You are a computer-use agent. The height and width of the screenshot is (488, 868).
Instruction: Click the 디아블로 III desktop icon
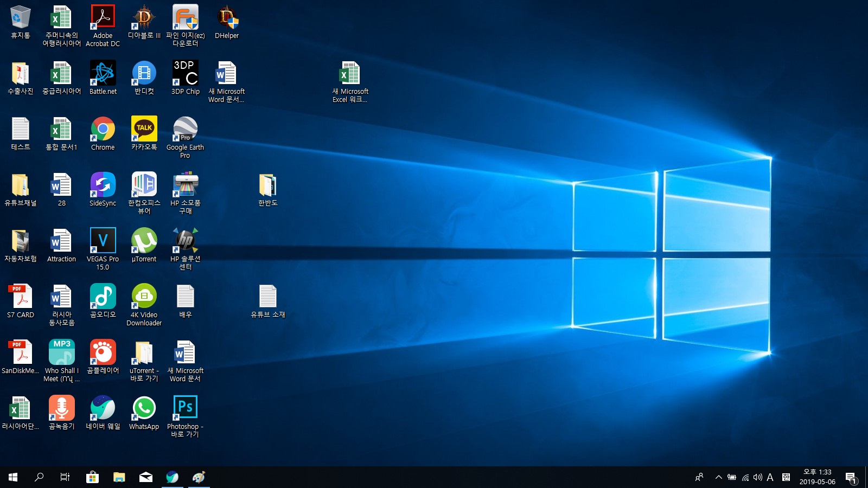(144, 22)
